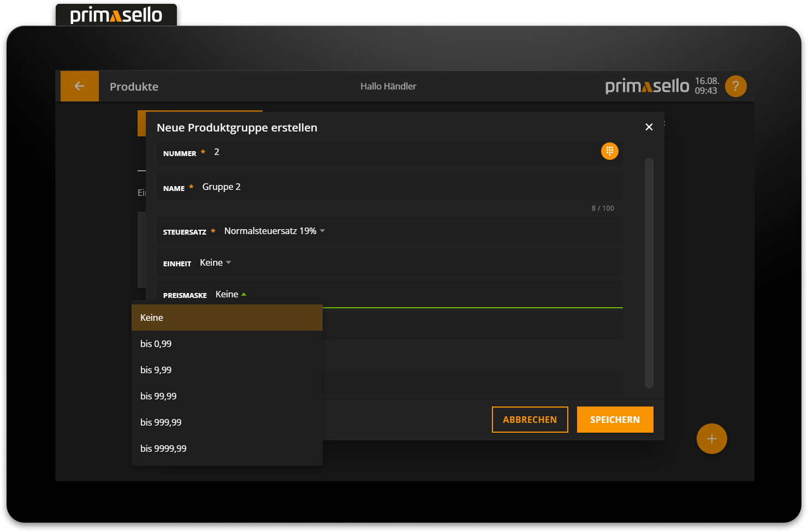808x532 pixels.
Task: Open help via the question mark icon
Action: [x=735, y=86]
